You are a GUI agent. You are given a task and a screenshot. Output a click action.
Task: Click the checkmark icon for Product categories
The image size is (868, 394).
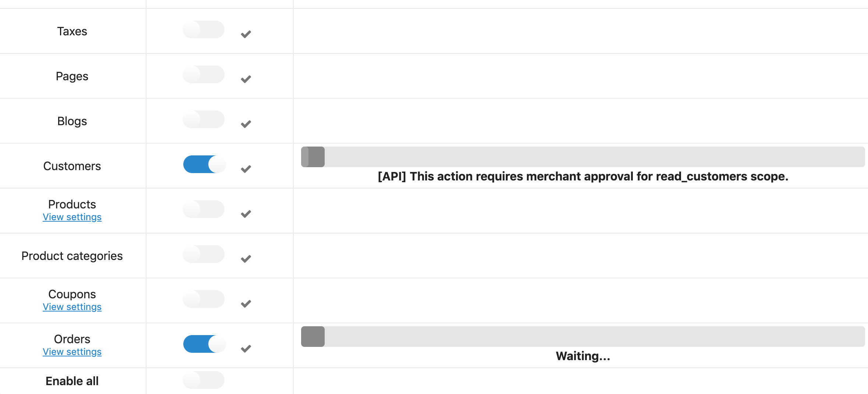point(246,259)
